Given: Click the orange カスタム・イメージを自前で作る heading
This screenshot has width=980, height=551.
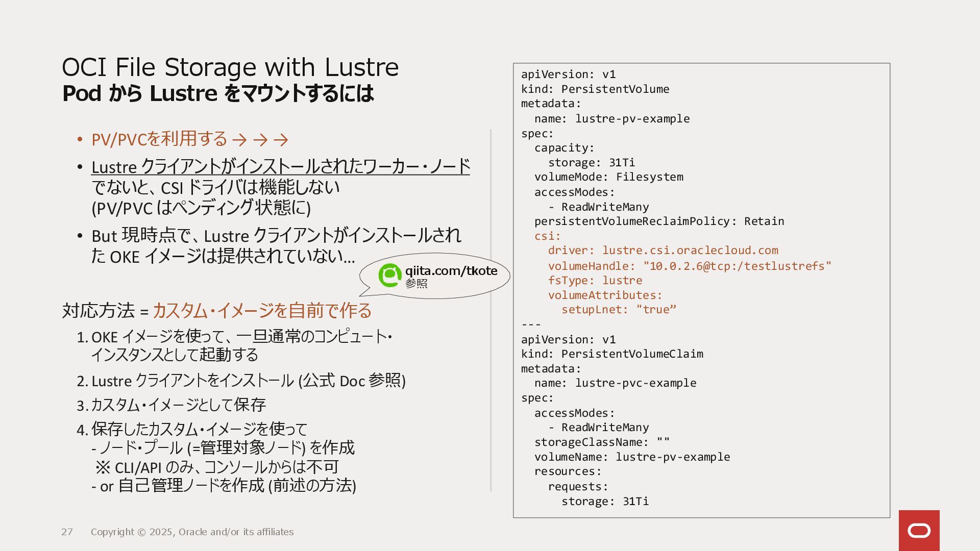Looking at the screenshot, I should 262,311.
